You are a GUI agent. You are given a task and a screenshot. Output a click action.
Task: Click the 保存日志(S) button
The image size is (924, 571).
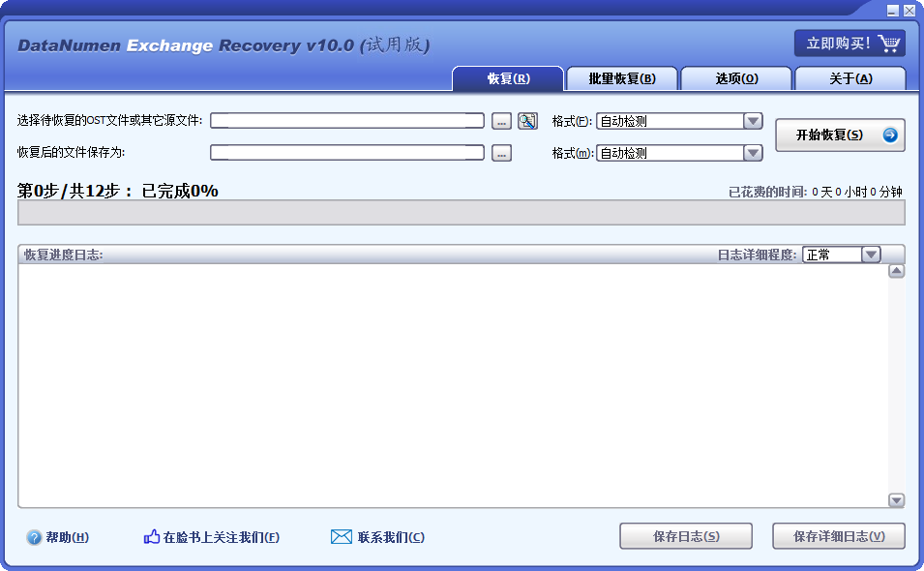point(685,535)
